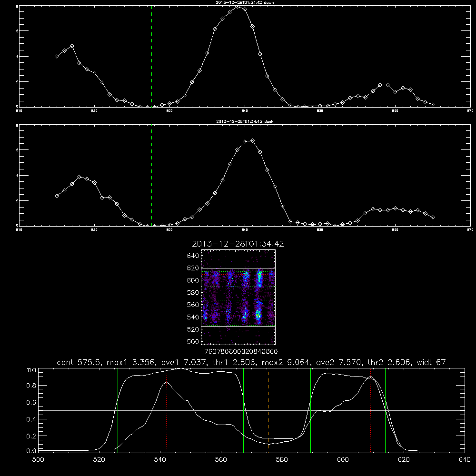
Task: Click the first diamond marker on the dawn curve
Action: [57, 56]
